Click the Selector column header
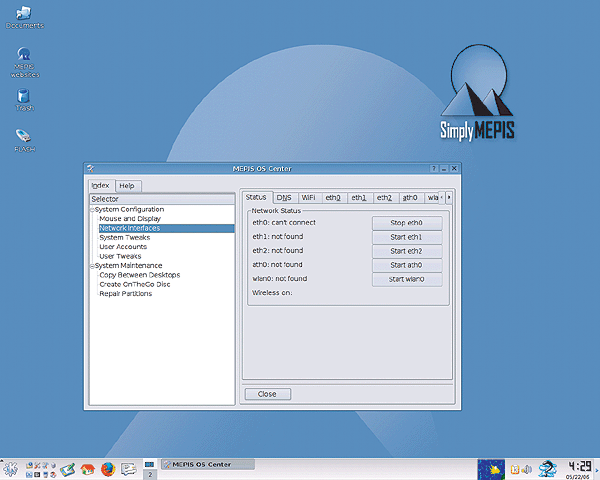This screenshot has height=480, width=600. pos(162,199)
